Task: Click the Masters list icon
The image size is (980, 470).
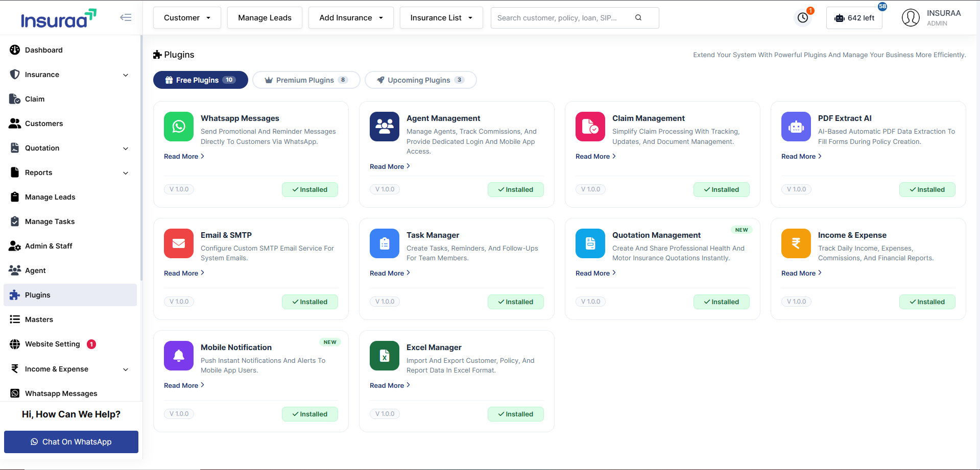Action: click(15, 319)
